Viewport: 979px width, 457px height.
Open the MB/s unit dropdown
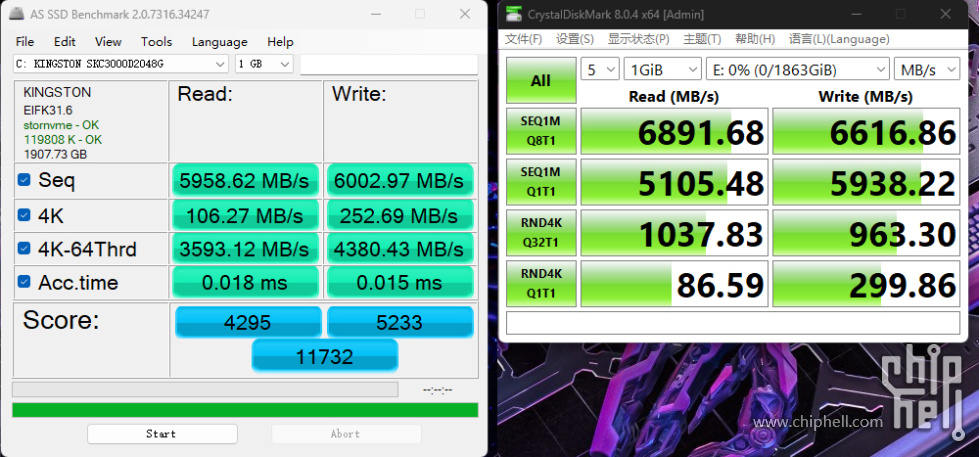[x=929, y=69]
